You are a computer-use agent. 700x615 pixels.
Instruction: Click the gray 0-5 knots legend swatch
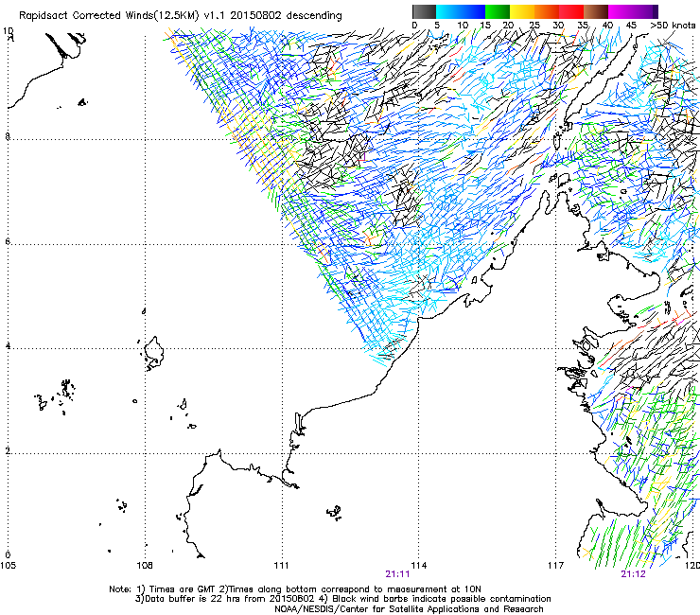tap(424, 11)
